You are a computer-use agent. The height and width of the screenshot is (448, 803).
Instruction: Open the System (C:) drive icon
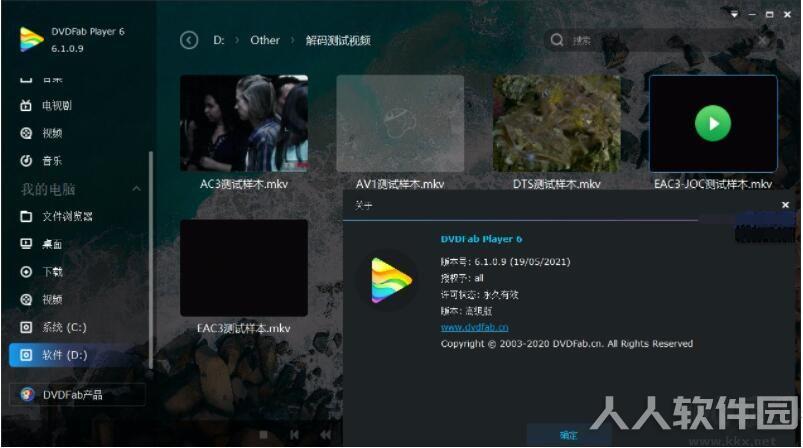(26, 327)
